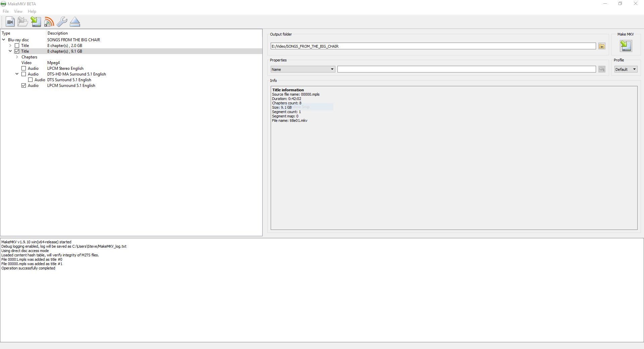Click the Make MKV button
Image resolution: width=644 pixels, height=349 pixels.
(x=626, y=46)
